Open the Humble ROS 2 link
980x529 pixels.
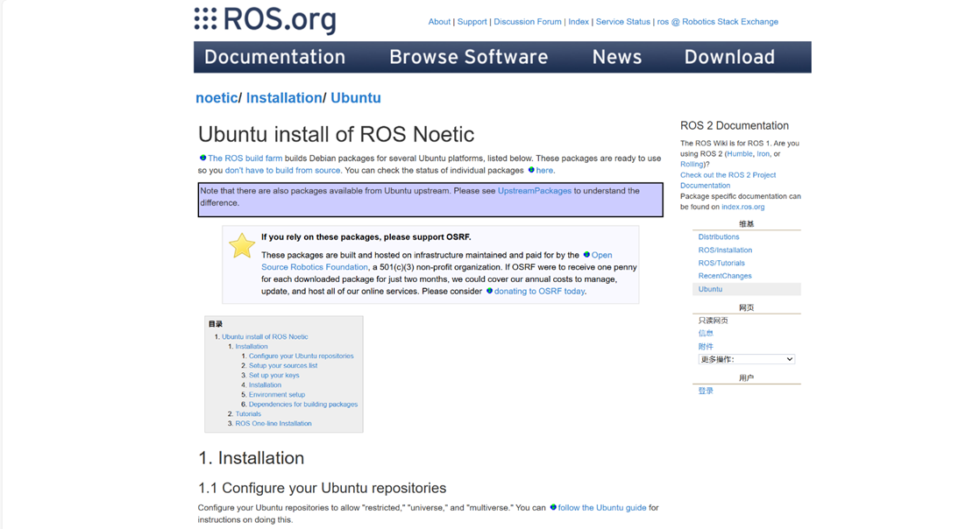point(739,153)
